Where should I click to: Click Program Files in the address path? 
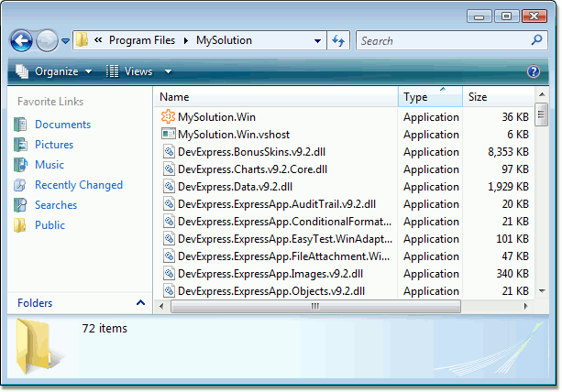pyautogui.click(x=142, y=40)
